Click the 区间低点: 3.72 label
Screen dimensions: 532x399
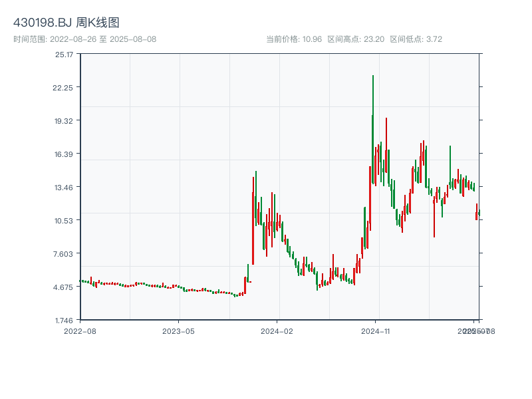pyautogui.click(x=416, y=39)
